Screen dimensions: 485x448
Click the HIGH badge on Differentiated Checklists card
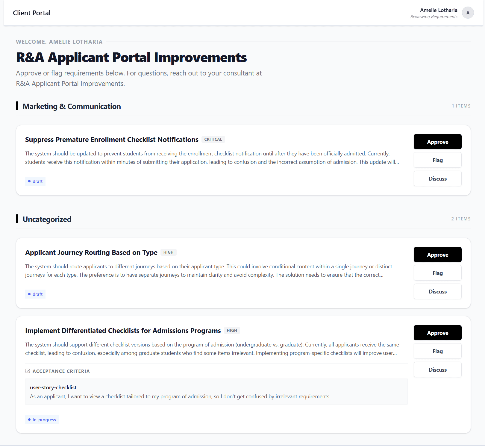[232, 330]
